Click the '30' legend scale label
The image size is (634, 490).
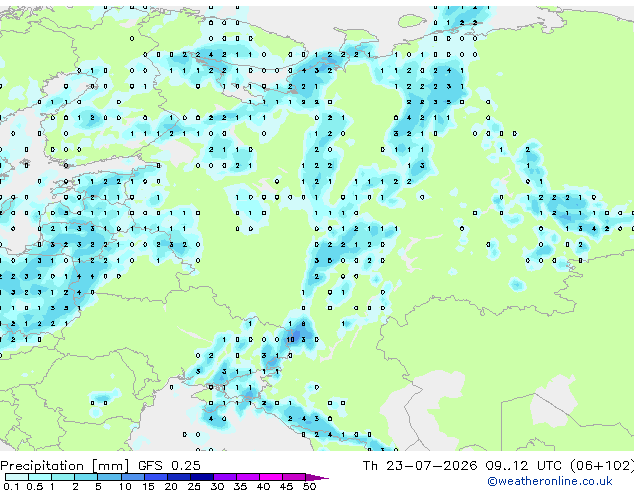pyautogui.click(x=217, y=486)
